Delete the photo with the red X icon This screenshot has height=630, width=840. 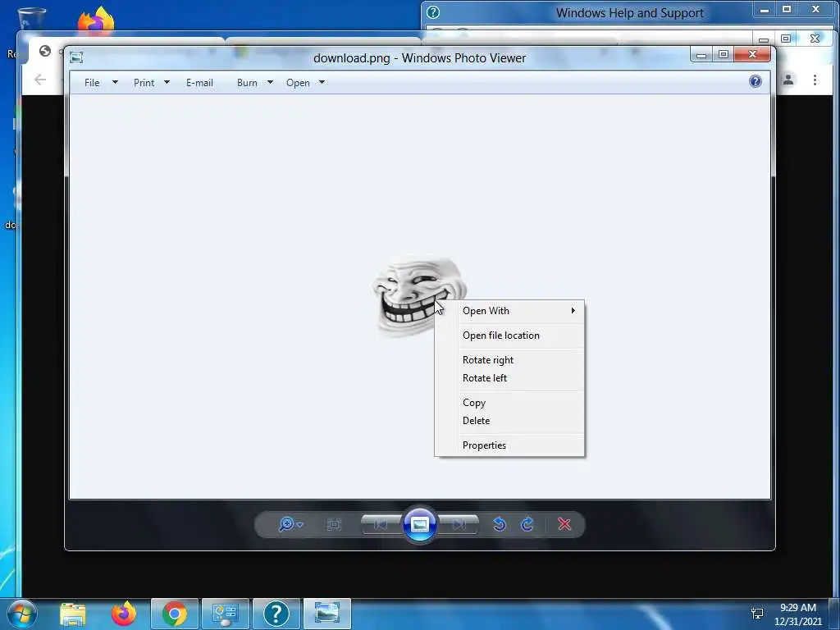[564, 524]
